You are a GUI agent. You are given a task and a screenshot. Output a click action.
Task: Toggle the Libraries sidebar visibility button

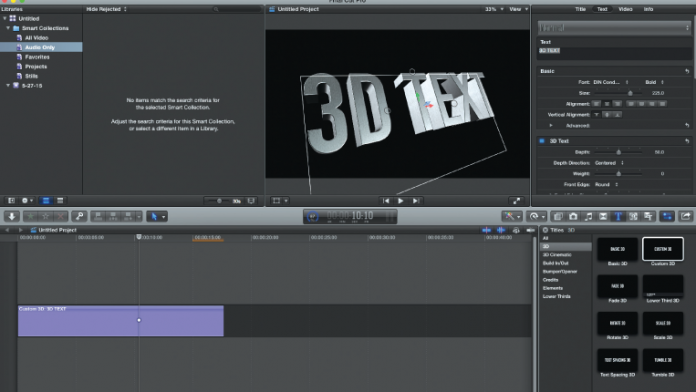click(x=12, y=201)
